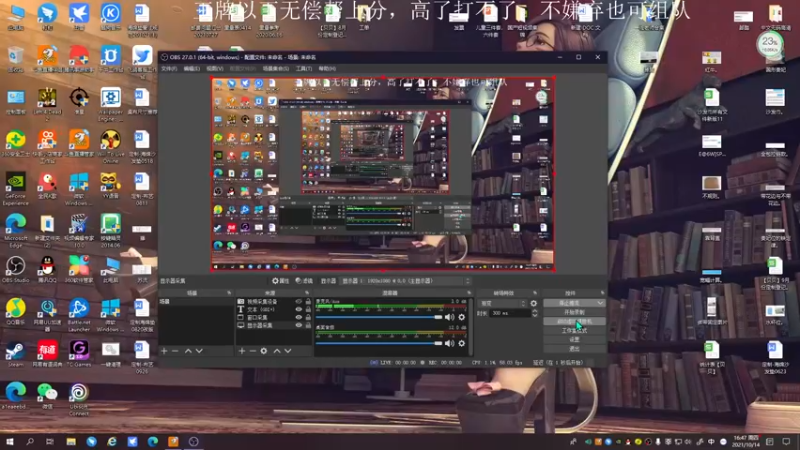Open the WeChat desktop icon
The height and width of the screenshot is (450, 800).
point(47,396)
